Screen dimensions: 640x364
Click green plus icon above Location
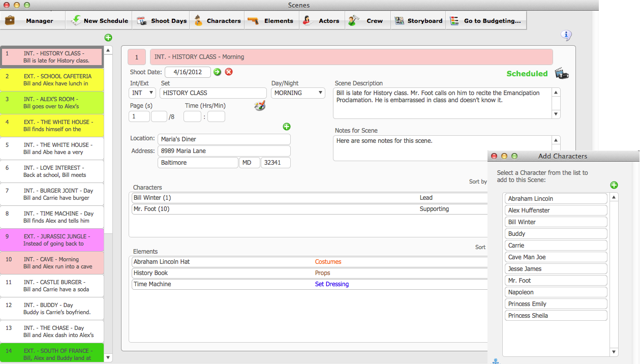tap(286, 127)
